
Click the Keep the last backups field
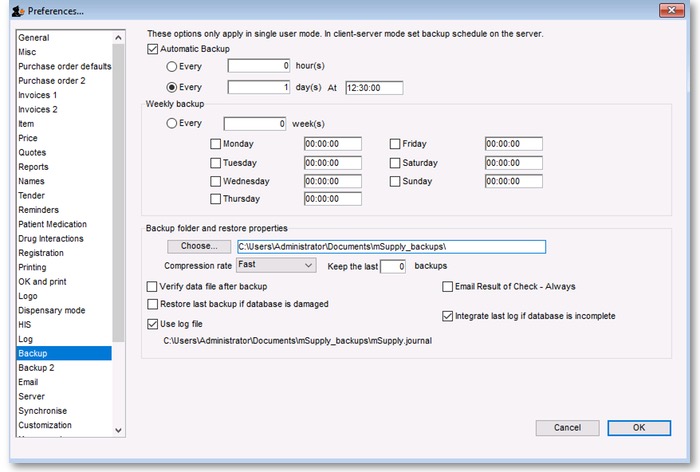pos(395,267)
